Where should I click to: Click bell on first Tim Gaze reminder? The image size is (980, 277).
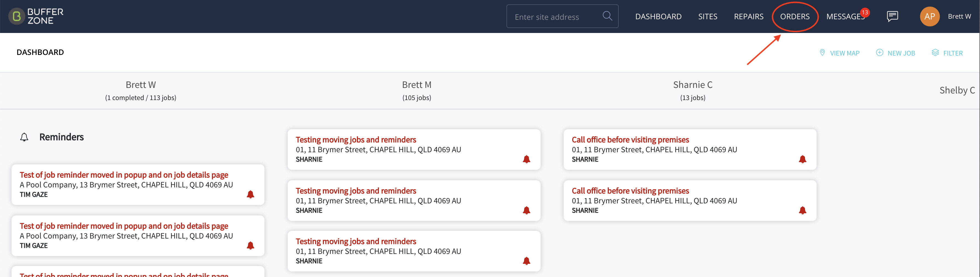(x=250, y=195)
